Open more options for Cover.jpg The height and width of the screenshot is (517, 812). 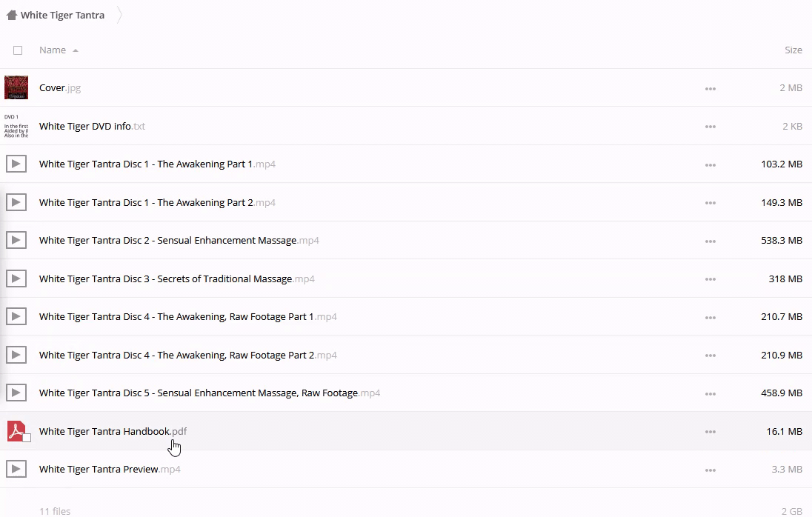(710, 88)
